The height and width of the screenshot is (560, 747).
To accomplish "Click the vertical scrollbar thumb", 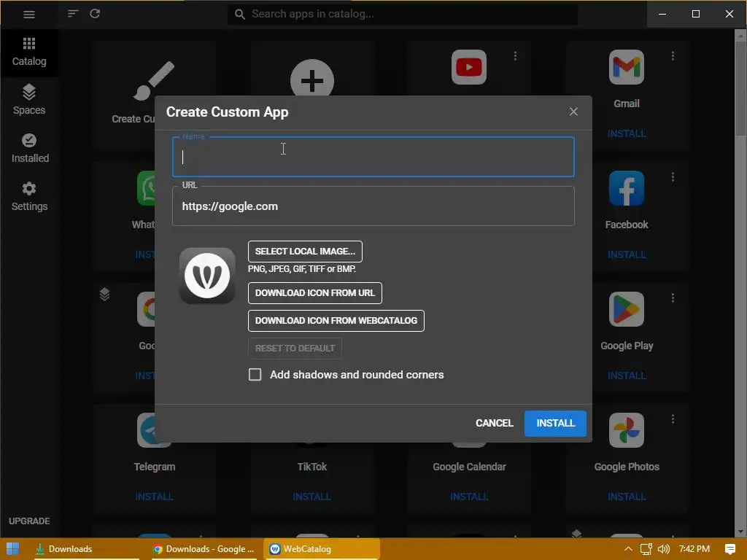I will tap(740, 88).
